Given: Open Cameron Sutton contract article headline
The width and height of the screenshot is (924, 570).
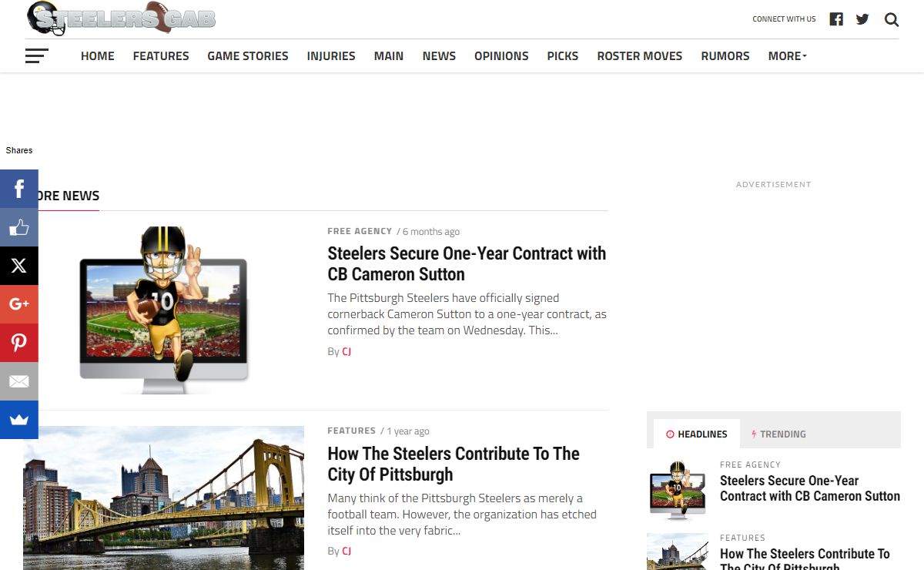Looking at the screenshot, I should click(x=467, y=263).
